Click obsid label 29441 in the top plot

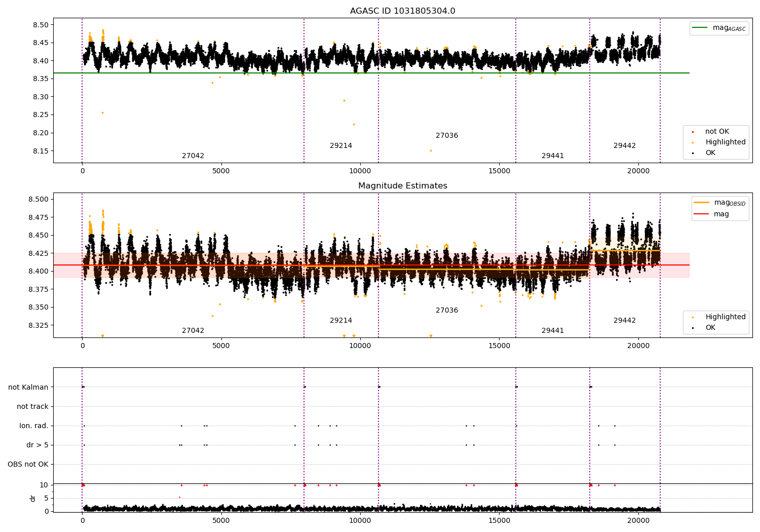click(x=553, y=156)
